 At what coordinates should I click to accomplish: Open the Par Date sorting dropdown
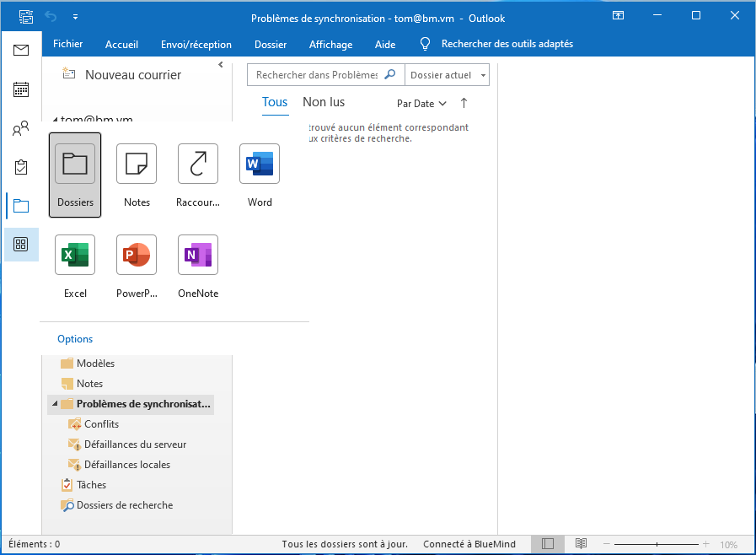pos(421,103)
